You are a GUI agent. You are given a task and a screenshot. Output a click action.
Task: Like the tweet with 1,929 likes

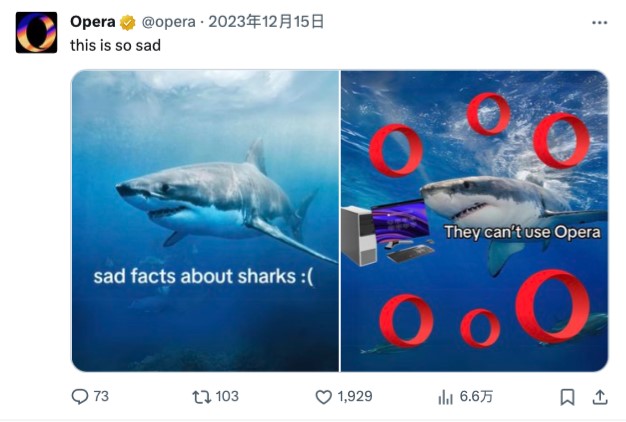tap(323, 397)
